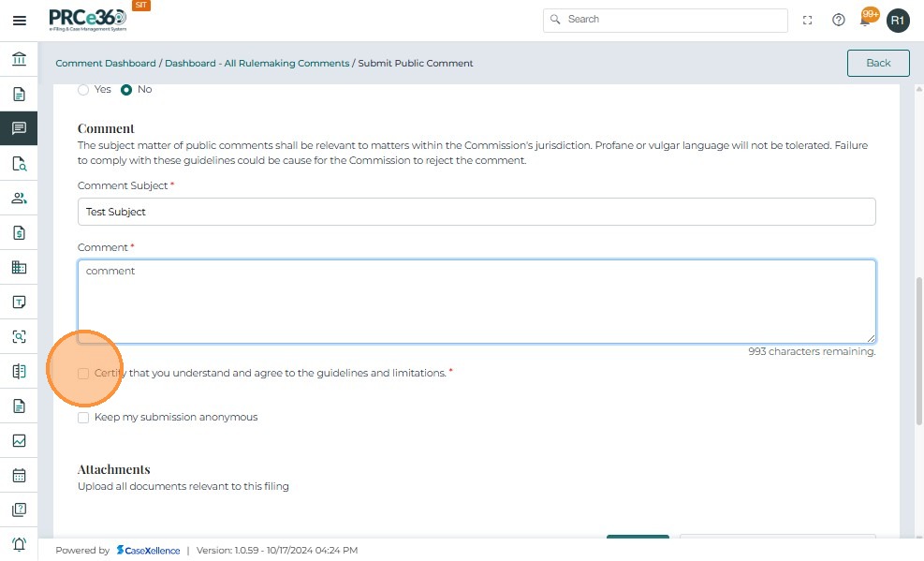Click the fullscreen toggle icon
The width and height of the screenshot is (924, 561).
[x=808, y=20]
